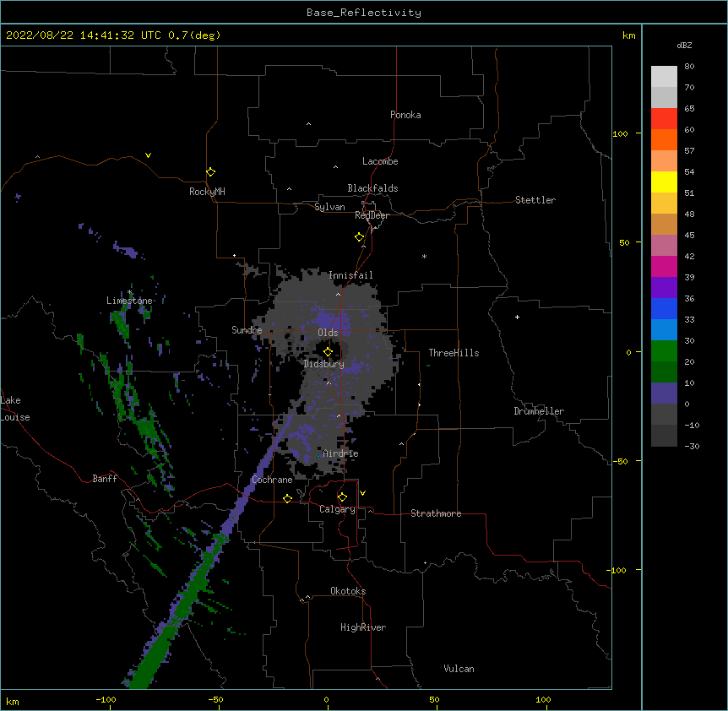Click the red 65 dBZ legend swatch
The width and height of the screenshot is (728, 711).
(664, 118)
